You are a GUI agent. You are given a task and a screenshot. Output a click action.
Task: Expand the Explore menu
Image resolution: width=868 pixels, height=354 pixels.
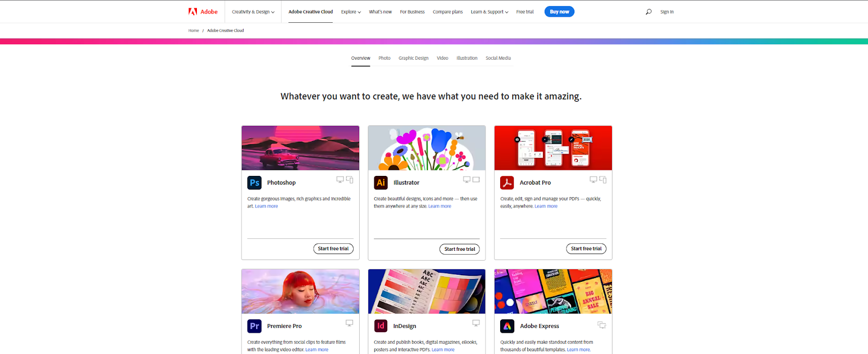[x=351, y=11]
